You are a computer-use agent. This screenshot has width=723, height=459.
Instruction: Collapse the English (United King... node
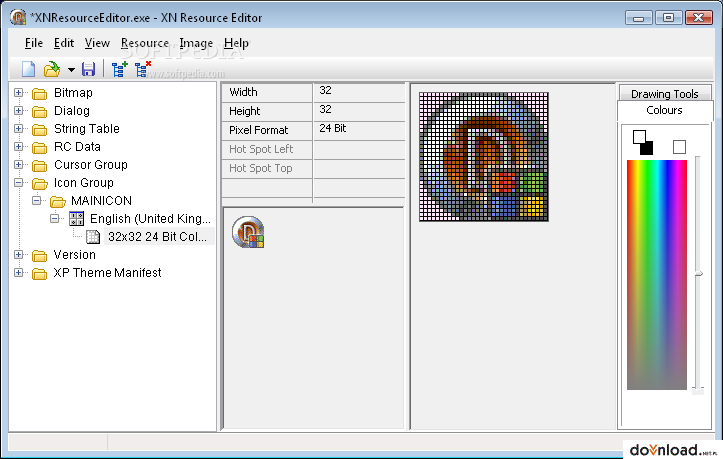[x=54, y=219]
